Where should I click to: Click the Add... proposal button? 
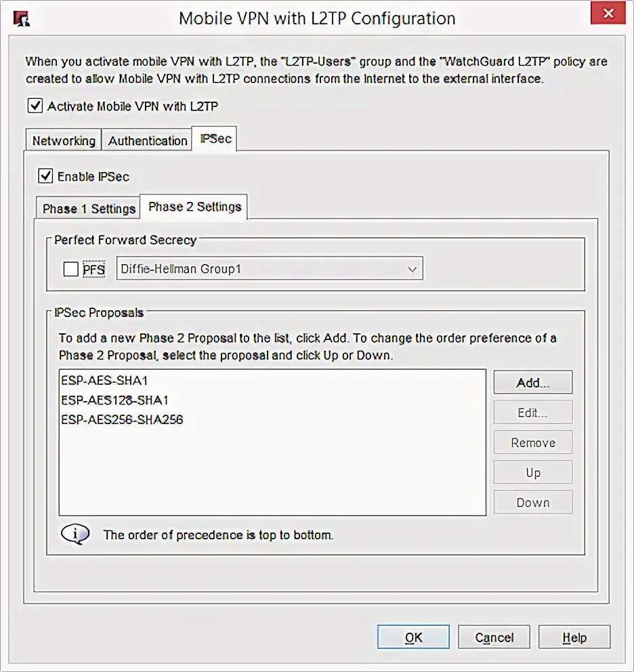tap(533, 382)
